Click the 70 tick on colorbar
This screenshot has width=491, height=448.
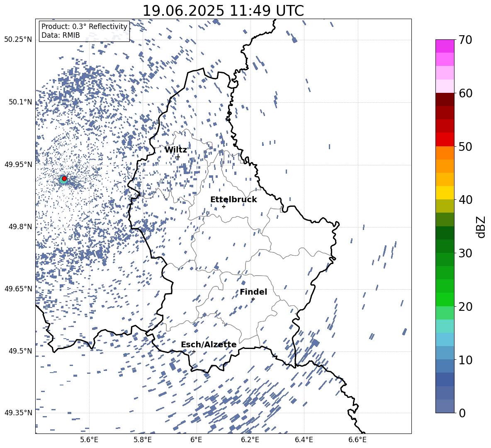(x=465, y=40)
